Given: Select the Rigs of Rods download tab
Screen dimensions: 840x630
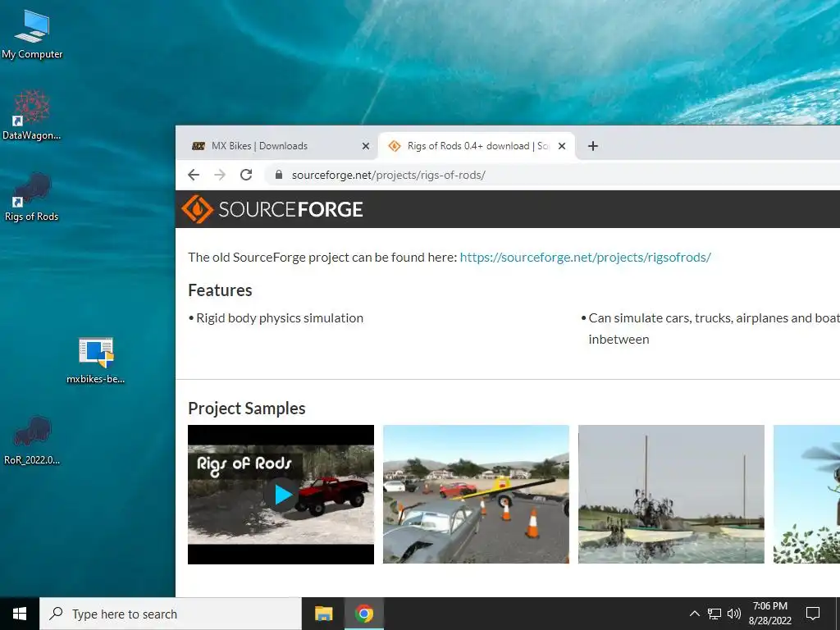Looking at the screenshot, I should [x=477, y=146].
